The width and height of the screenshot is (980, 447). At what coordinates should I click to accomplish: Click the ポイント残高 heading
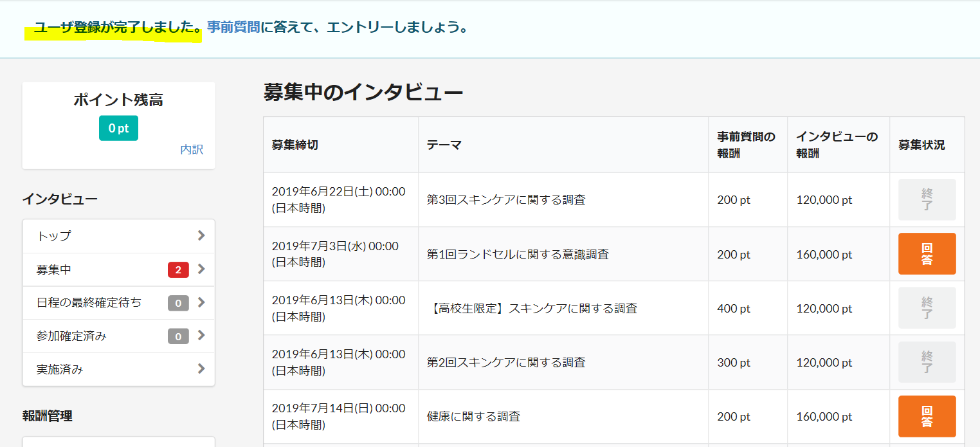tap(118, 100)
